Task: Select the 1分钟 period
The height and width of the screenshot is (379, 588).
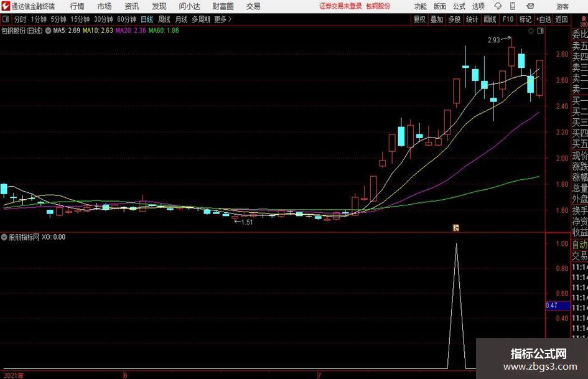Action: tap(39, 19)
